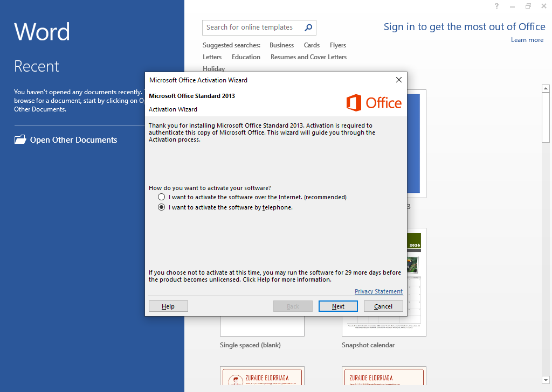
Task: Click the Cards suggested search
Action: (312, 45)
